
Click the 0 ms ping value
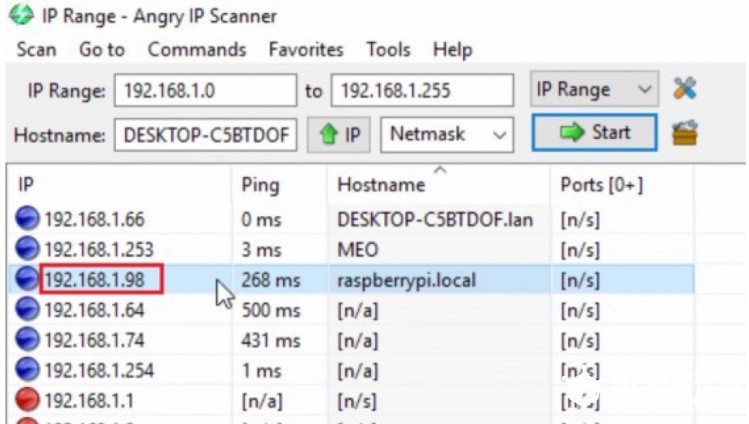261,220
